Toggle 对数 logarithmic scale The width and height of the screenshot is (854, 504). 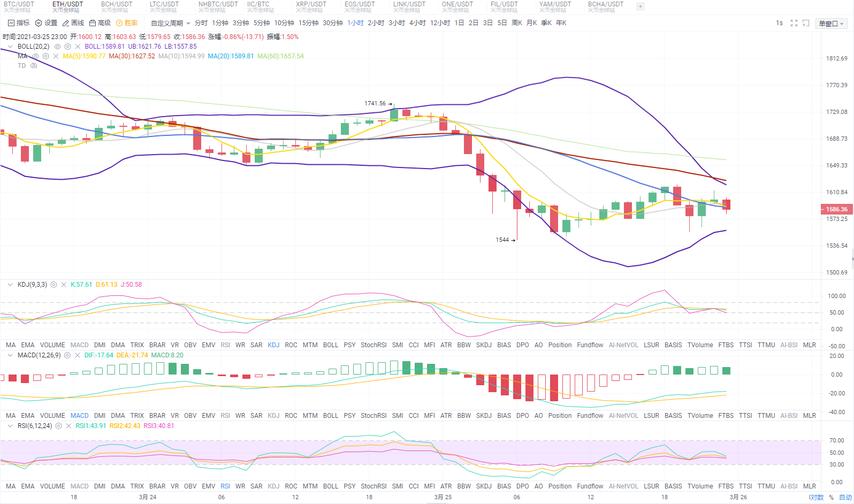click(816, 497)
